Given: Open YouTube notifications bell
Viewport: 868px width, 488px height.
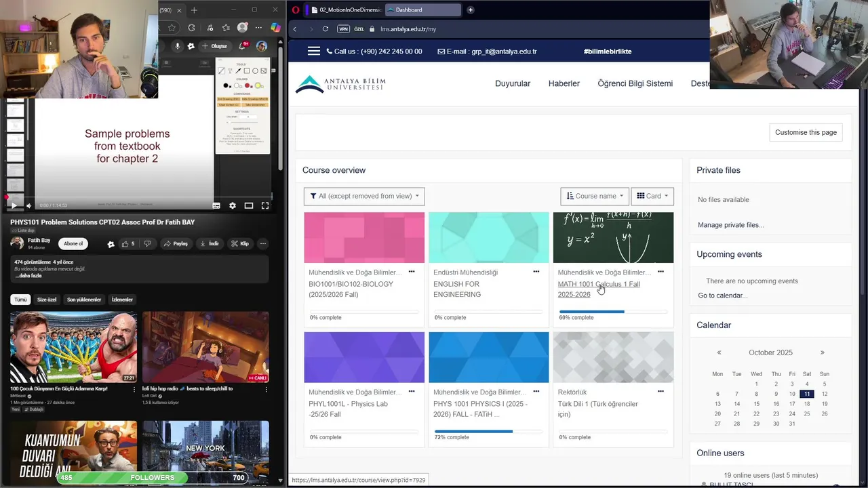Looking at the screenshot, I should [x=242, y=46].
